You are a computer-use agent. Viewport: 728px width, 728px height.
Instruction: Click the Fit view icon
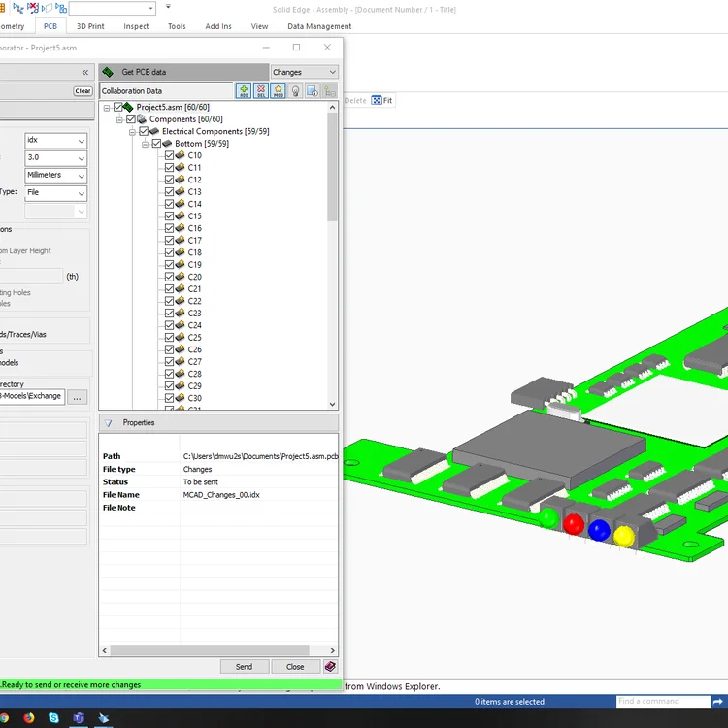click(377, 100)
